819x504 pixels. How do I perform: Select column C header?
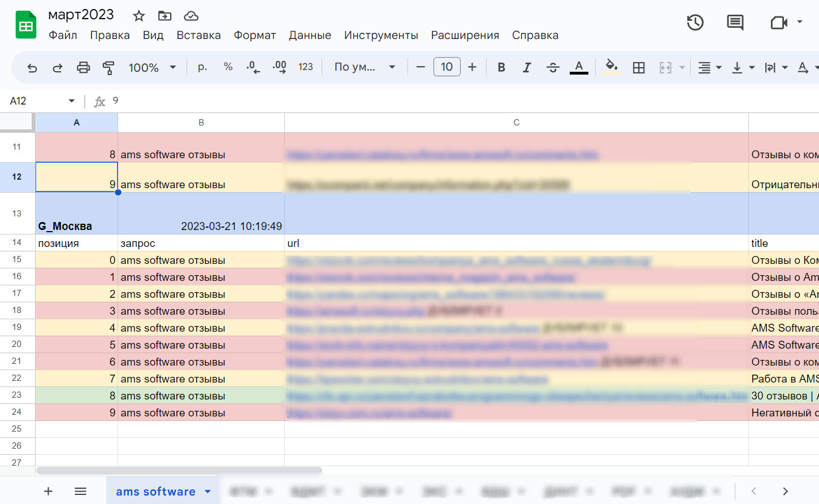coord(517,123)
